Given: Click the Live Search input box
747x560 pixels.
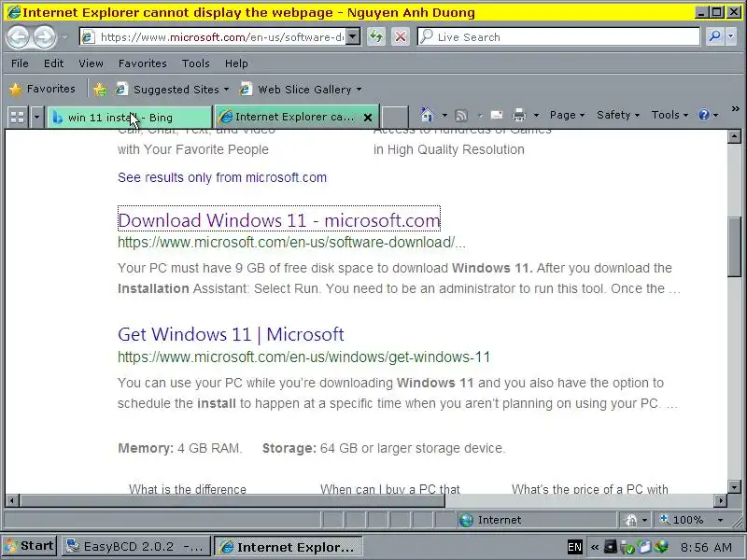Looking at the screenshot, I should (x=558, y=37).
